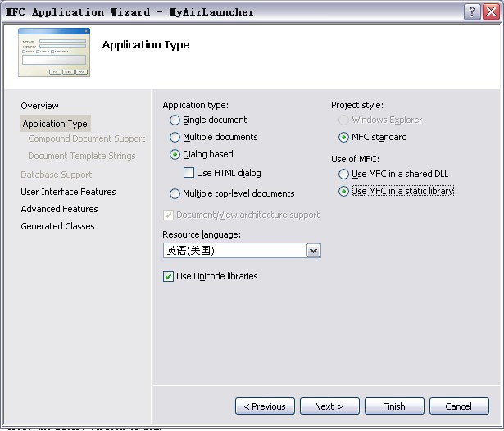Image resolution: width=504 pixels, height=431 pixels.
Task: Open the Advanced Features page
Action: point(59,209)
